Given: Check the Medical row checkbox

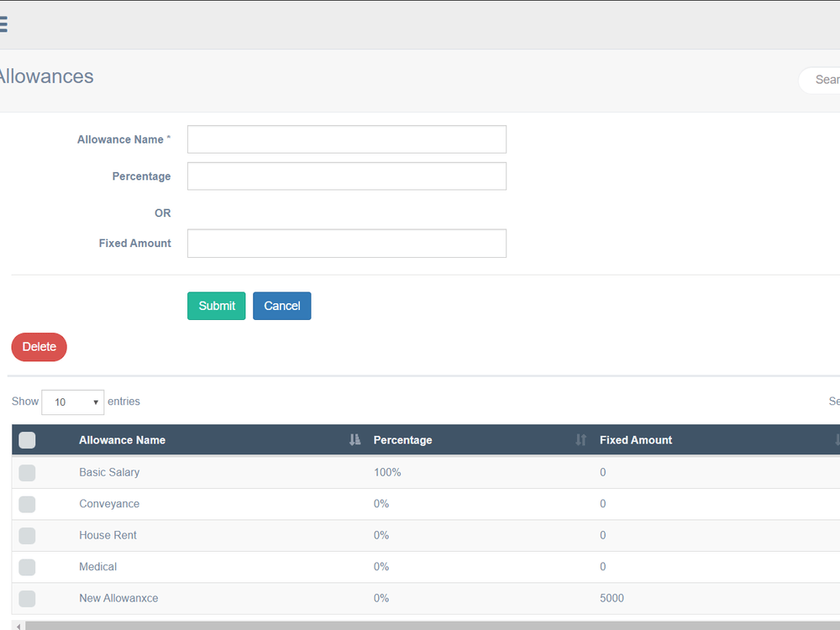Looking at the screenshot, I should pos(27,567).
